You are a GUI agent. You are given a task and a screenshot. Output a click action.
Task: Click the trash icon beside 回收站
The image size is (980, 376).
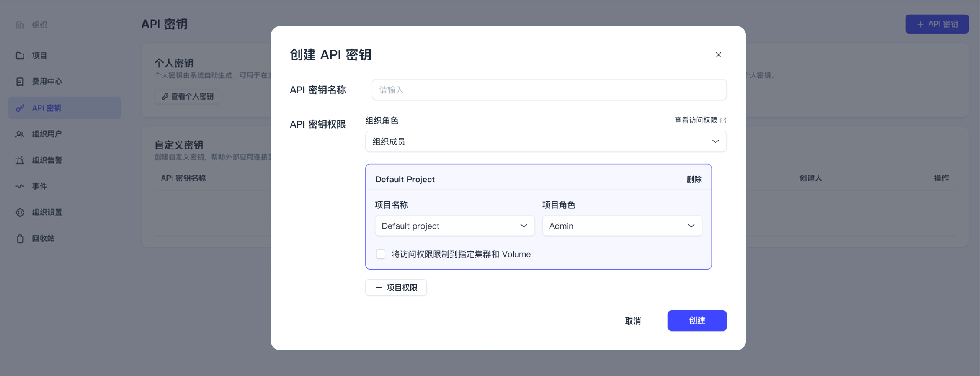tap(20, 239)
